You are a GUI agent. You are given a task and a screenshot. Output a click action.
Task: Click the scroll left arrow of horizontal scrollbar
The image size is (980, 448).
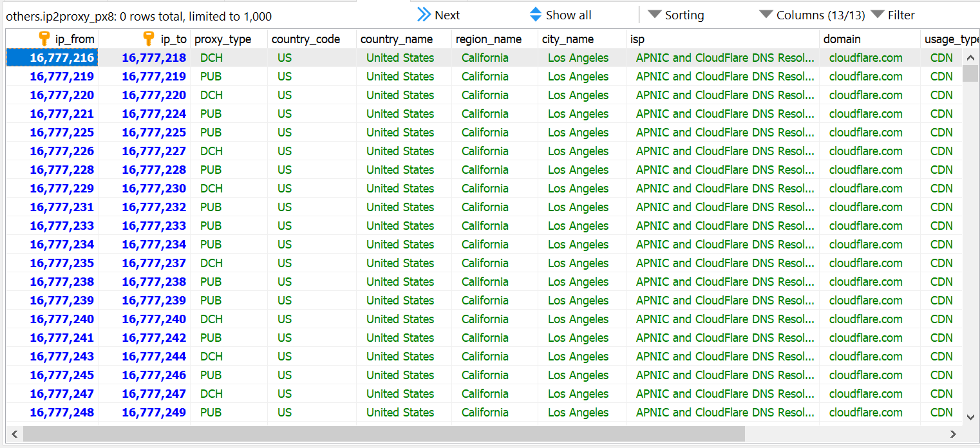coord(14,434)
